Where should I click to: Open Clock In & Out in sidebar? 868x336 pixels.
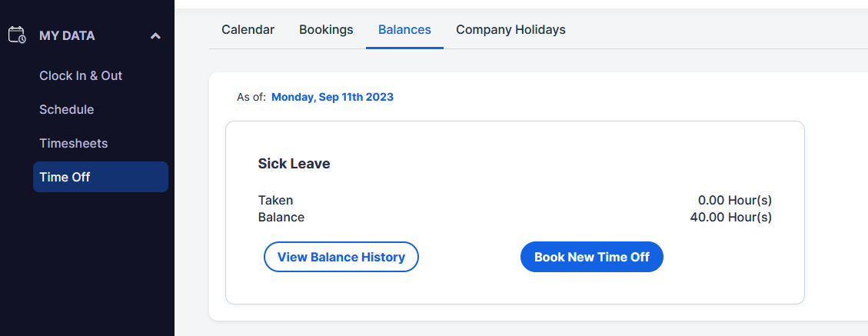point(81,76)
